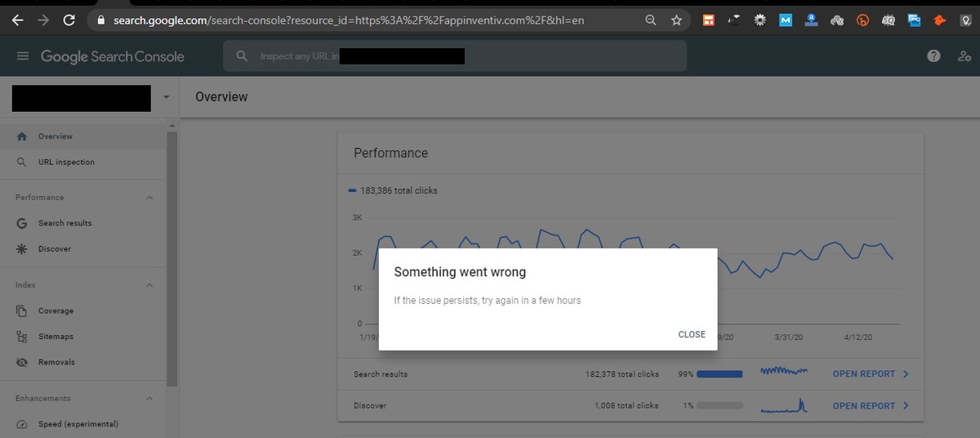Select URL inspection in the sidebar
Screen dimensions: 980x438
pos(82,162)
